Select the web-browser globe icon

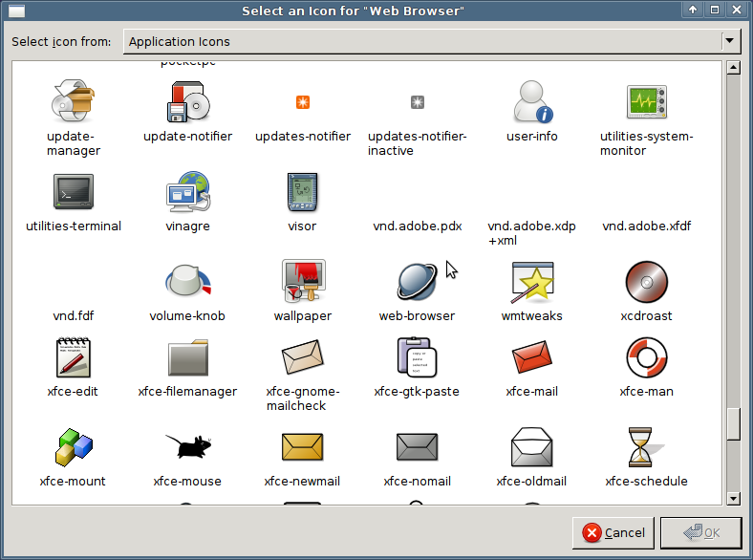417,281
